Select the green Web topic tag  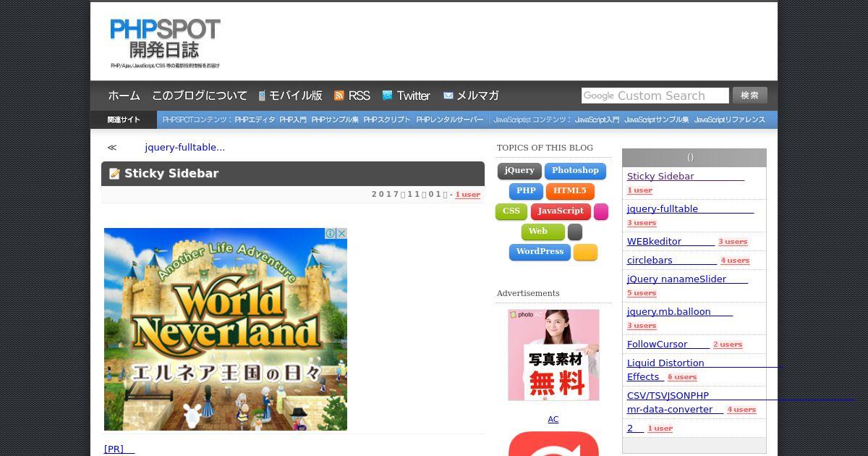tap(542, 232)
